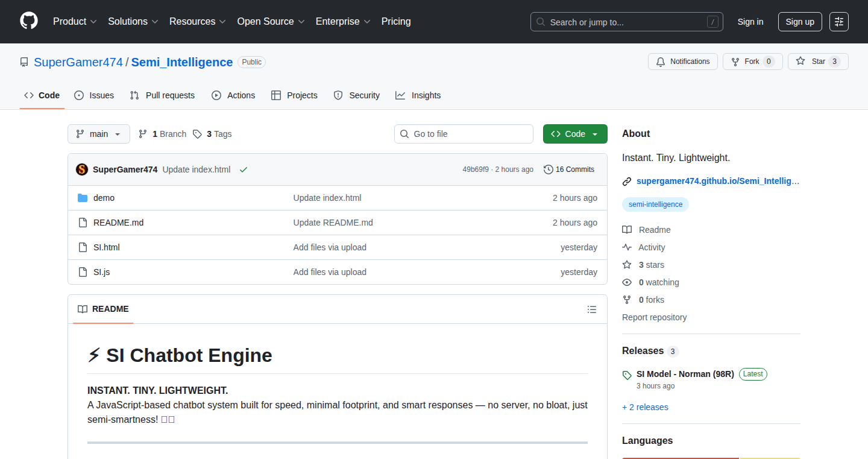Switch to the Issues tab
The width and height of the screenshot is (868, 459).
(x=94, y=95)
